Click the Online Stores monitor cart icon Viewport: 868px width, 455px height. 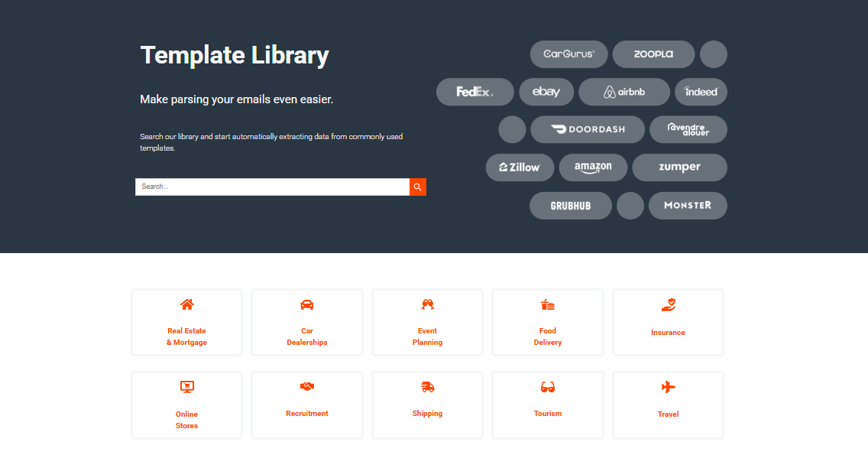[x=187, y=387]
